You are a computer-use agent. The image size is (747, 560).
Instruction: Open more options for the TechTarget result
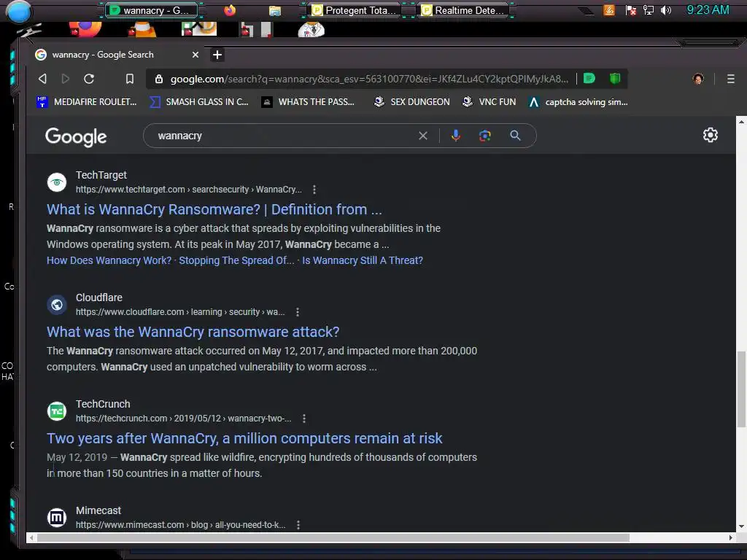(x=314, y=190)
